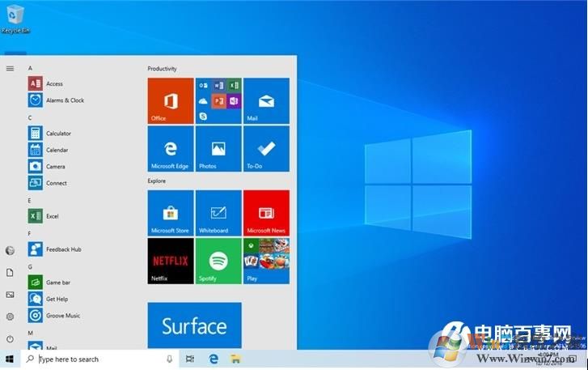The image size is (588, 370).
Task: Open Task View on the taskbar
Action: click(x=190, y=359)
